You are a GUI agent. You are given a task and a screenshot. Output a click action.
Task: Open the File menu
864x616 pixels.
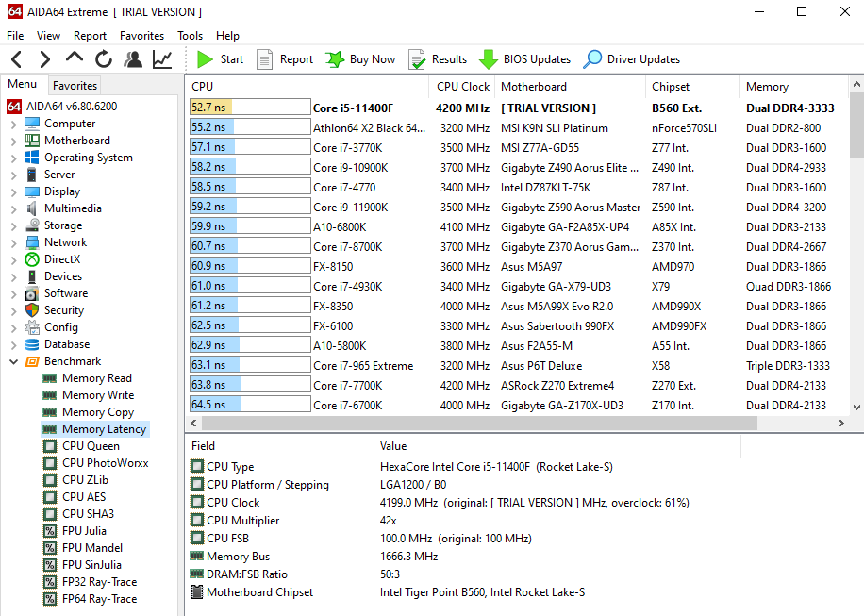click(x=15, y=35)
